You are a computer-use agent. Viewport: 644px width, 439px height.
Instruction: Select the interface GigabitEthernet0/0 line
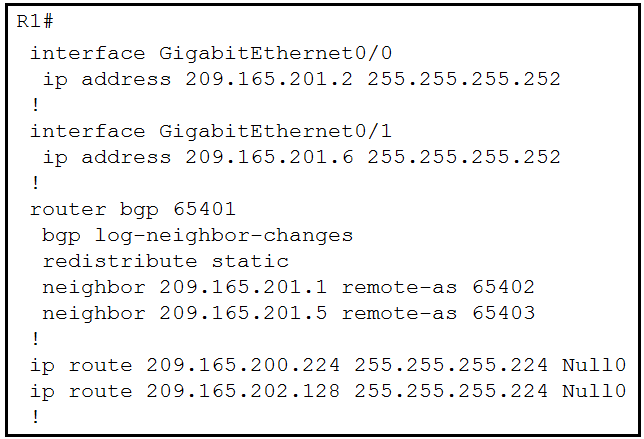(x=211, y=53)
